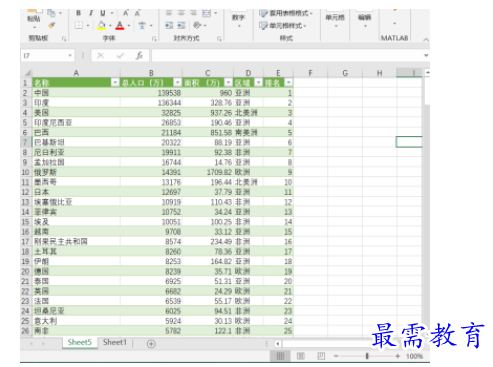Click the yellow fill color bucket

[x=101, y=25]
